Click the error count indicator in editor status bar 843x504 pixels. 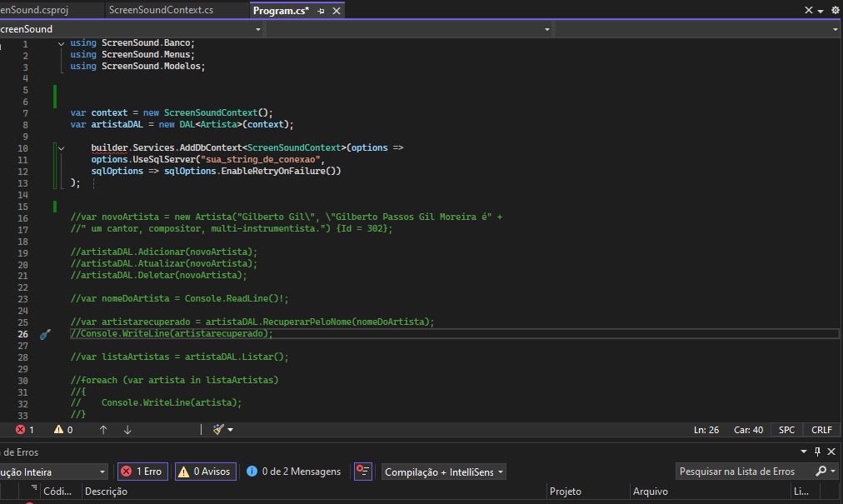25,430
